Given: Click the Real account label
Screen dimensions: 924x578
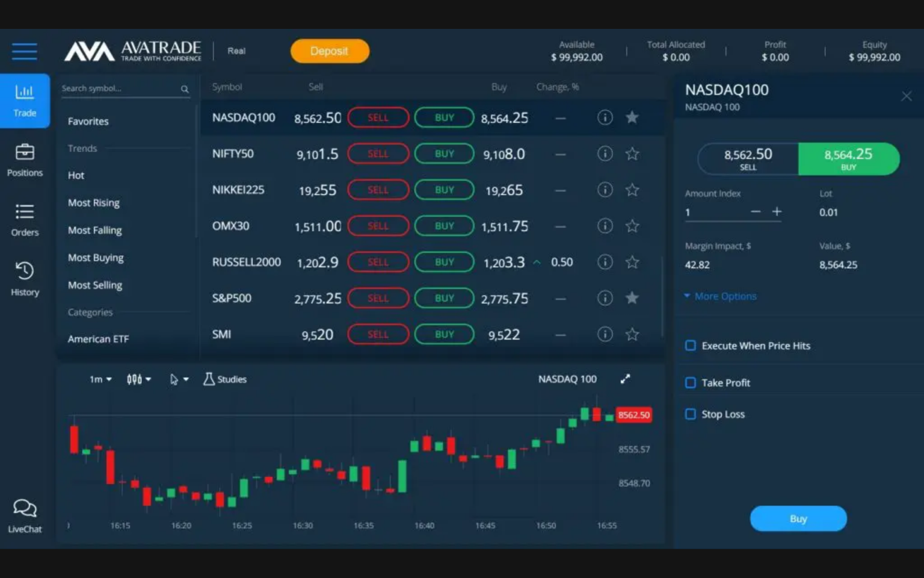Looking at the screenshot, I should 236,51.
